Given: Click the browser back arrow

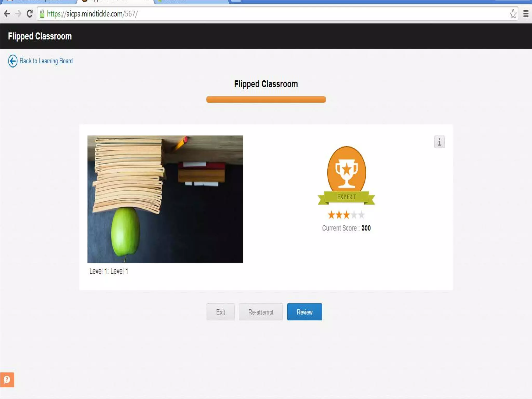Looking at the screenshot, I should (x=7, y=14).
